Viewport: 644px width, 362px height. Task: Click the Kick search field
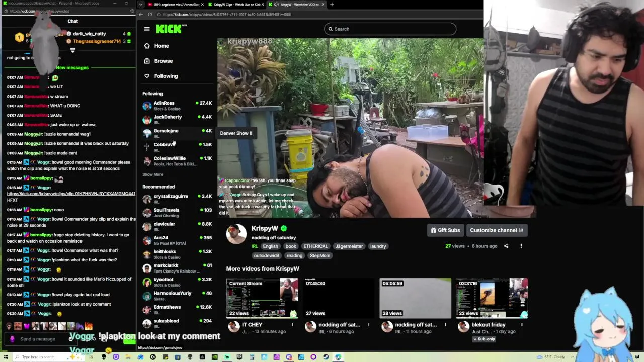(x=390, y=29)
